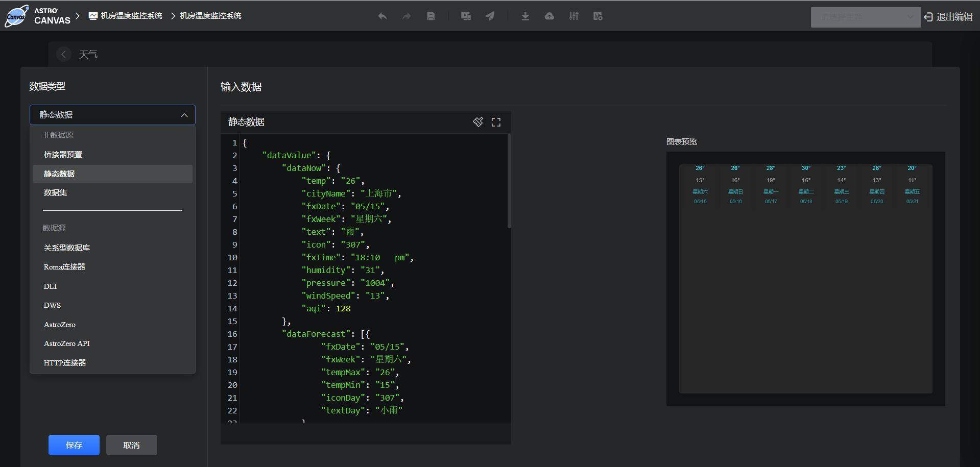Click the 取消 button
The image size is (980, 467).
click(132, 445)
